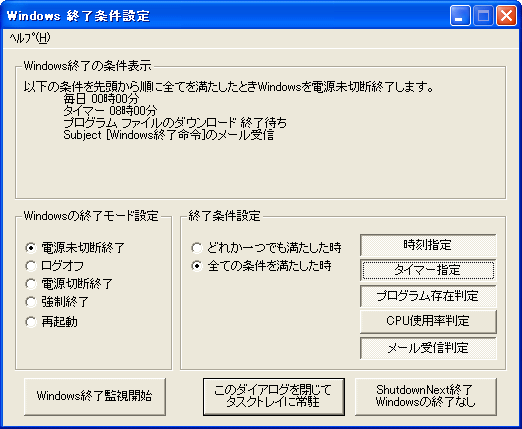522x429 pixels.
Task: Select 全ての条件を満たした時 radio button
Action: (261, 266)
